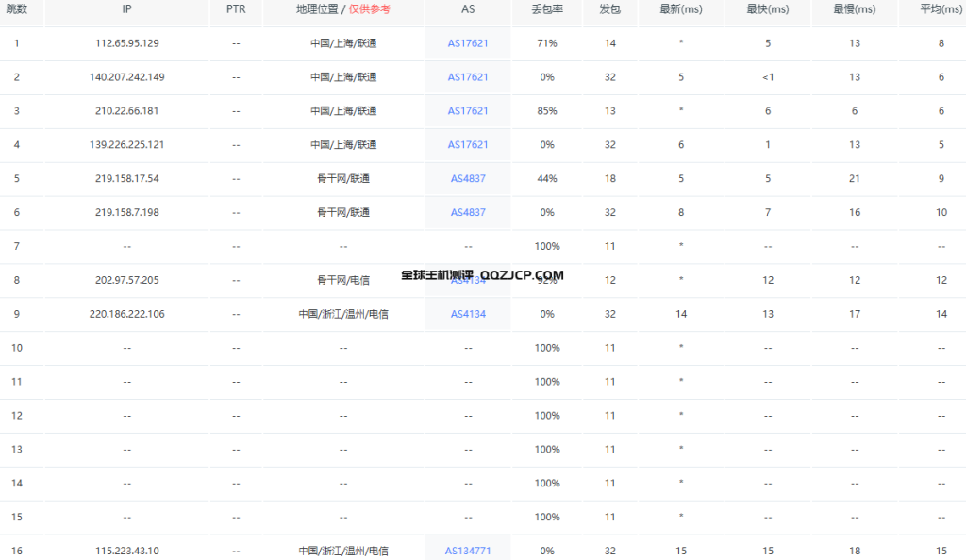Click the AS17621 link on hop 3
The width and height of the screenshot is (966, 560).
[x=467, y=110]
